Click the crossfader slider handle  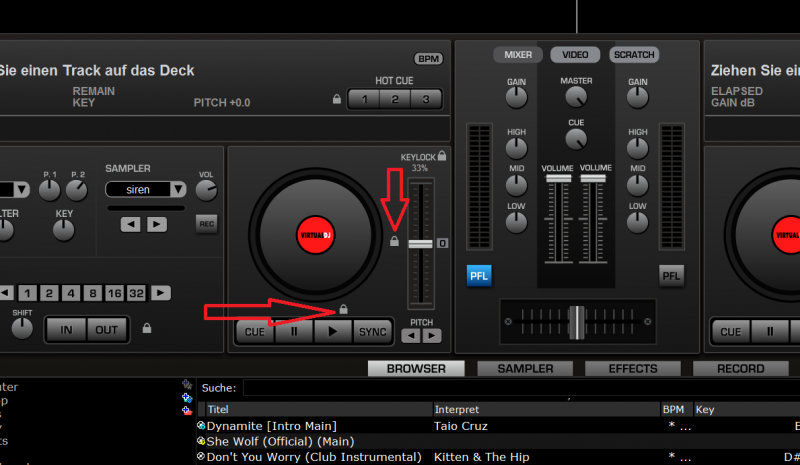pyautogui.click(x=577, y=321)
